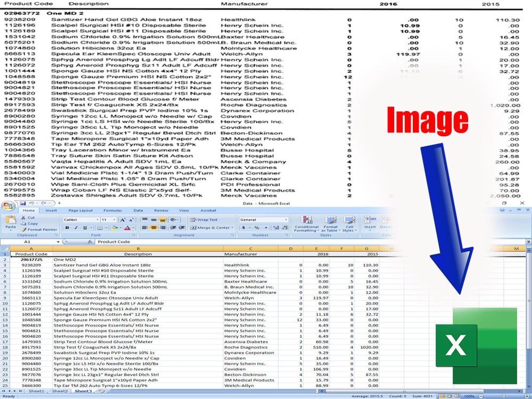Open the Font dialog box launcher

(x=134, y=235)
